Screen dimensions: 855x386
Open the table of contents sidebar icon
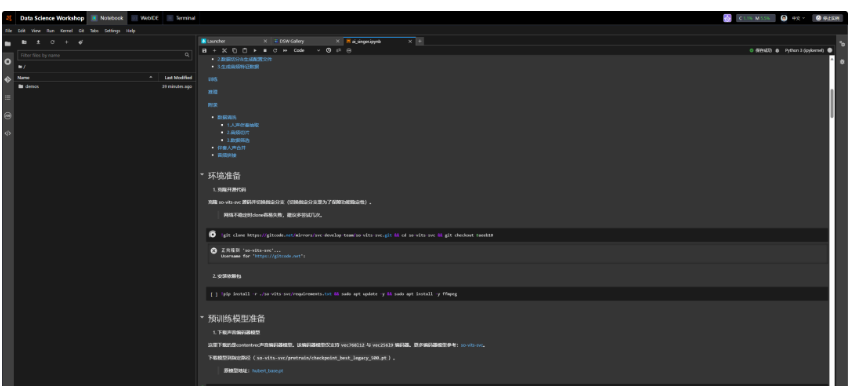8,98
